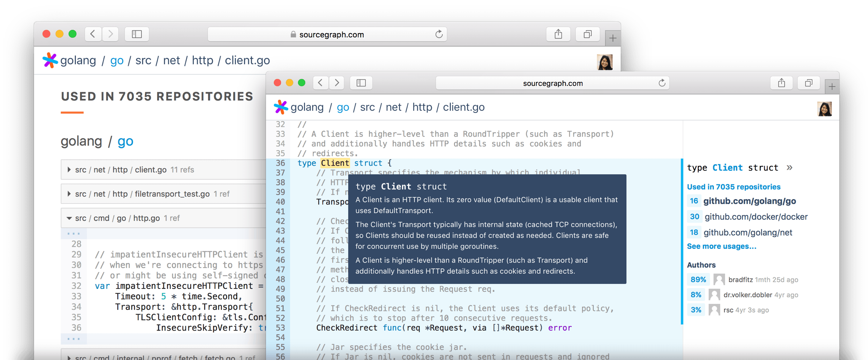Open 'src' breadcrumb in front window
This screenshot has height=360, width=868.
[367, 107]
